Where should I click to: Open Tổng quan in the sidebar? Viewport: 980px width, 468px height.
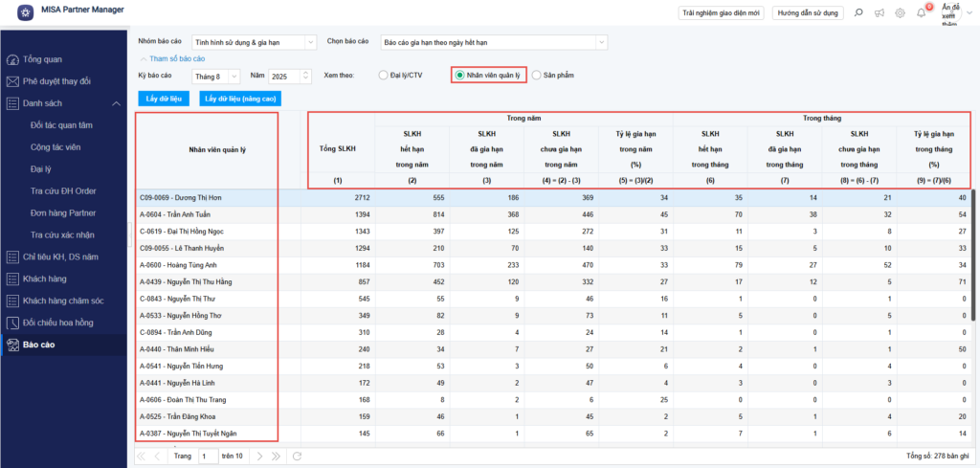pos(43,59)
